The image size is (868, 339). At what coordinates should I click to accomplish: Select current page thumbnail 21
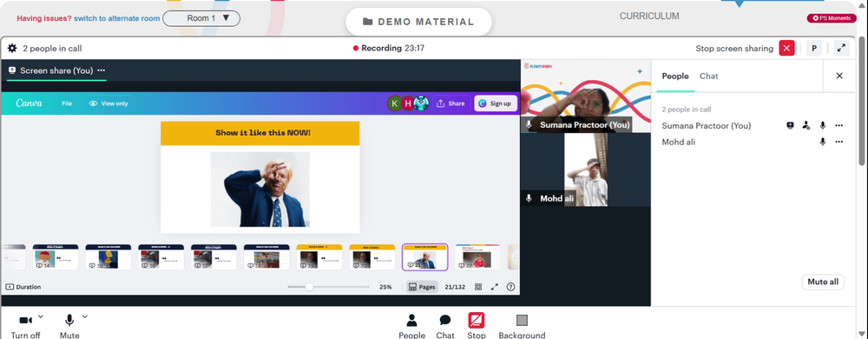point(425,257)
